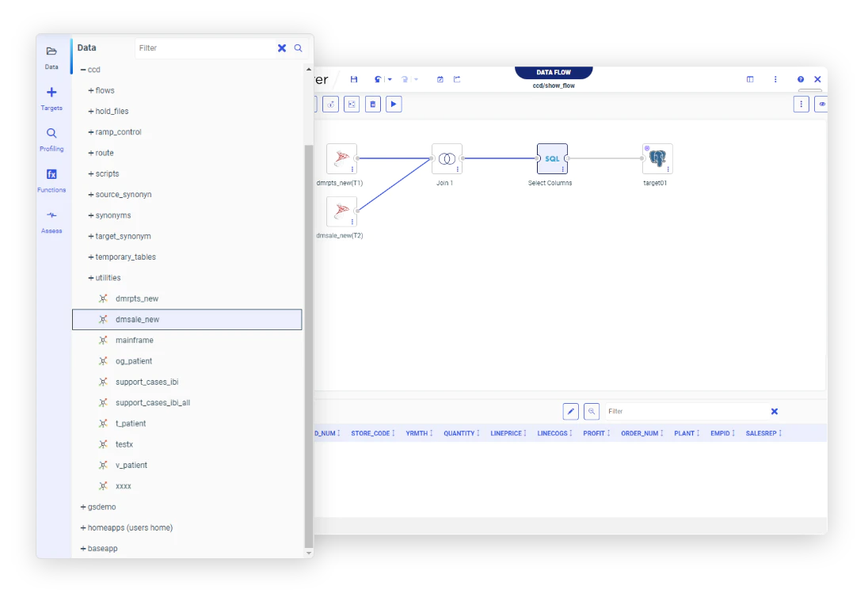
Task: Run the data flow with play button
Action: point(394,104)
